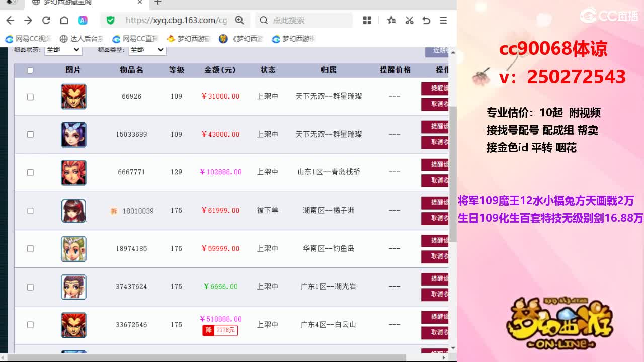The height and width of the screenshot is (362, 644).
Task: Check the box for item 33672546
Action: [30, 325]
